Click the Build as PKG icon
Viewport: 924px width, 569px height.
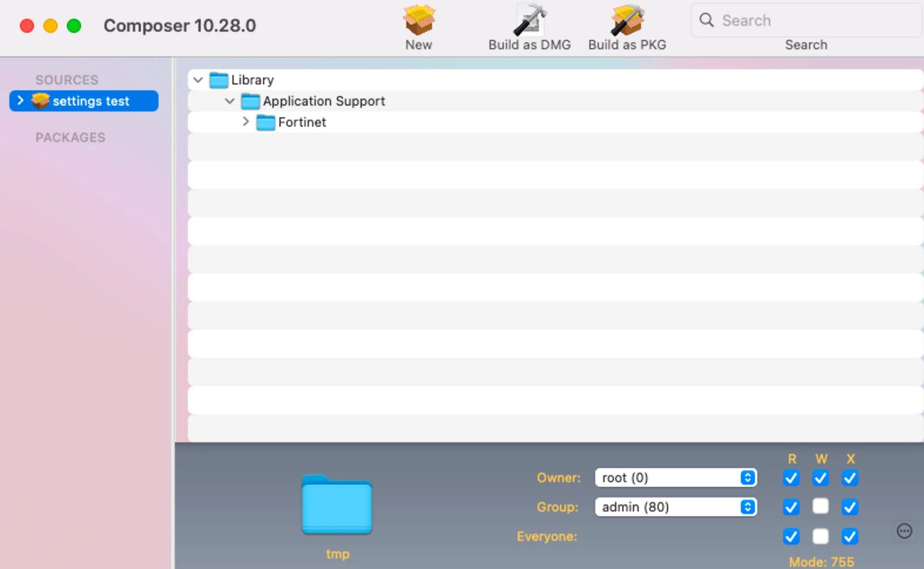tap(627, 21)
